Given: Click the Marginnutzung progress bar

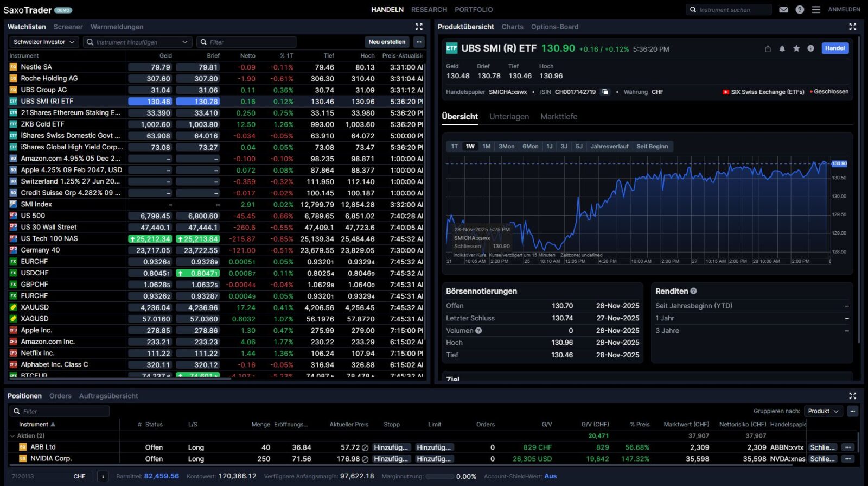Looking at the screenshot, I should [x=439, y=477].
